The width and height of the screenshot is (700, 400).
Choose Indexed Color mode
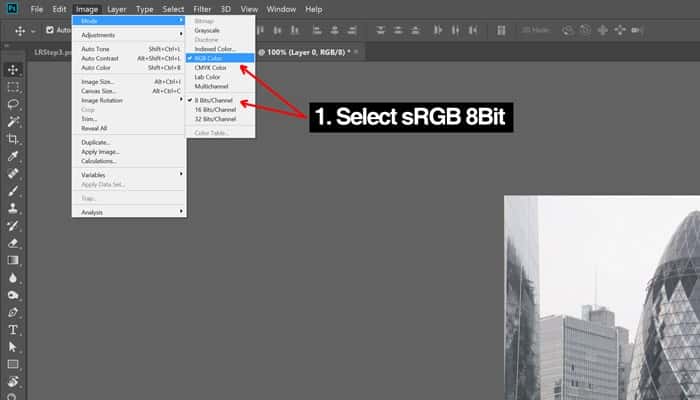tap(215, 49)
